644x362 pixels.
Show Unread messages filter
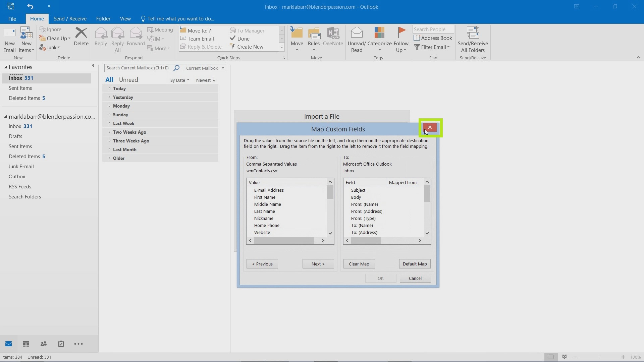pyautogui.click(x=128, y=80)
